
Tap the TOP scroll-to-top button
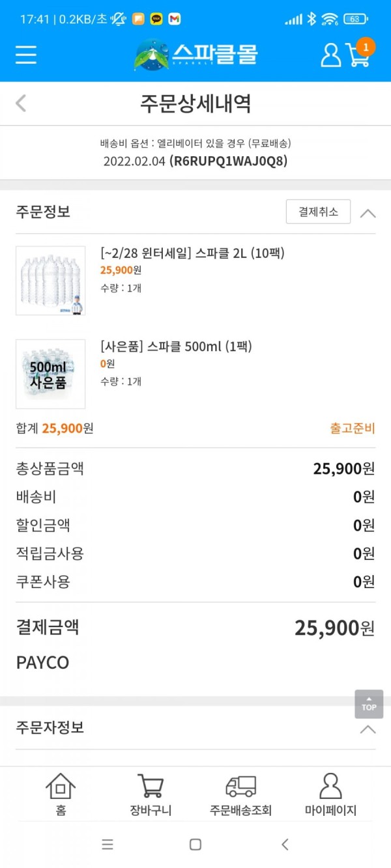pyautogui.click(x=369, y=704)
